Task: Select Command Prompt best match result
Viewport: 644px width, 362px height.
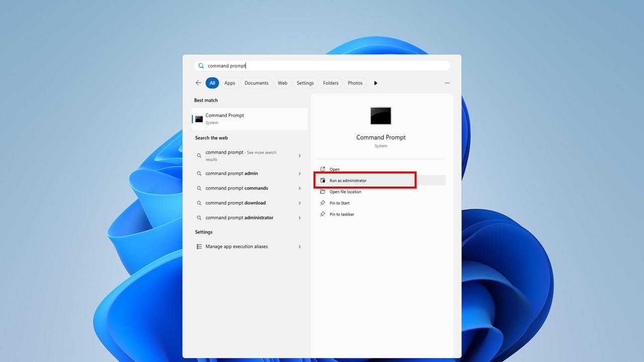Action: click(x=250, y=119)
